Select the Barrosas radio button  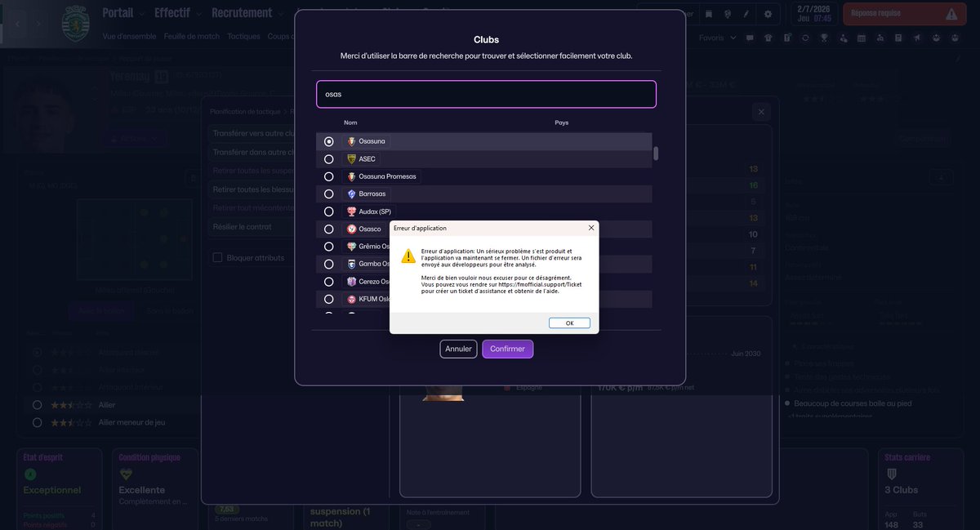click(329, 194)
